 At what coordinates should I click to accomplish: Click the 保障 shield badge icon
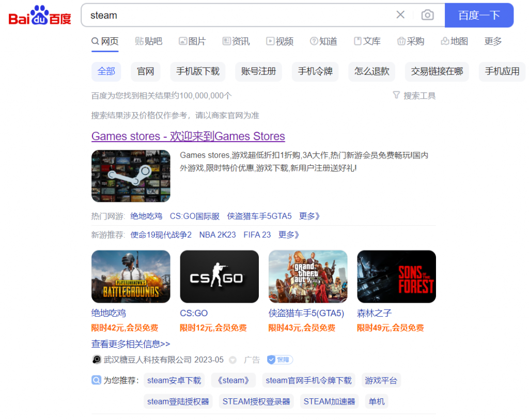point(279,360)
